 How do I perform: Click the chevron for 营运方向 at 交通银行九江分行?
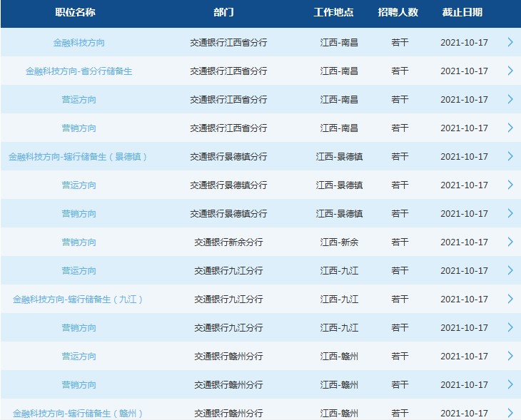510,270
